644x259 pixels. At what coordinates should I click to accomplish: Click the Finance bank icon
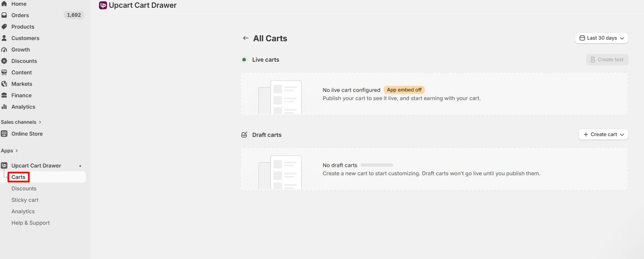(4, 95)
